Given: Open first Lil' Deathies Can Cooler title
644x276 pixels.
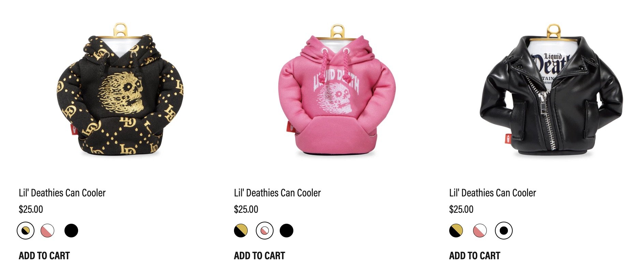Looking at the screenshot, I should pos(62,193).
